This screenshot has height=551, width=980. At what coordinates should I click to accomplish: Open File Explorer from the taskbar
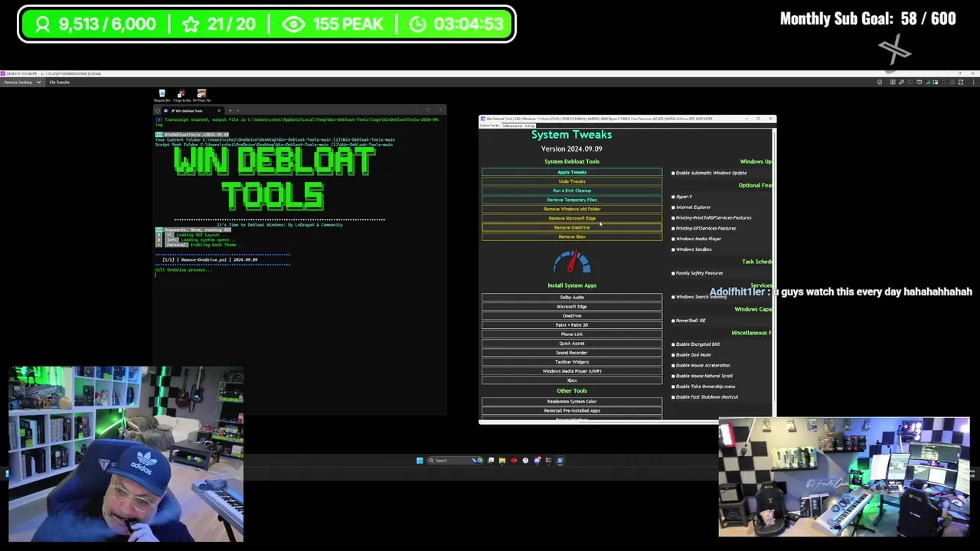502,461
